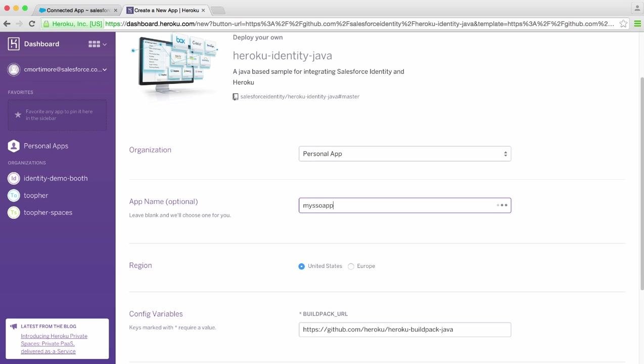Switch to the Create a New App Heroku tab
This screenshot has height=364, width=644.
(x=166, y=10)
